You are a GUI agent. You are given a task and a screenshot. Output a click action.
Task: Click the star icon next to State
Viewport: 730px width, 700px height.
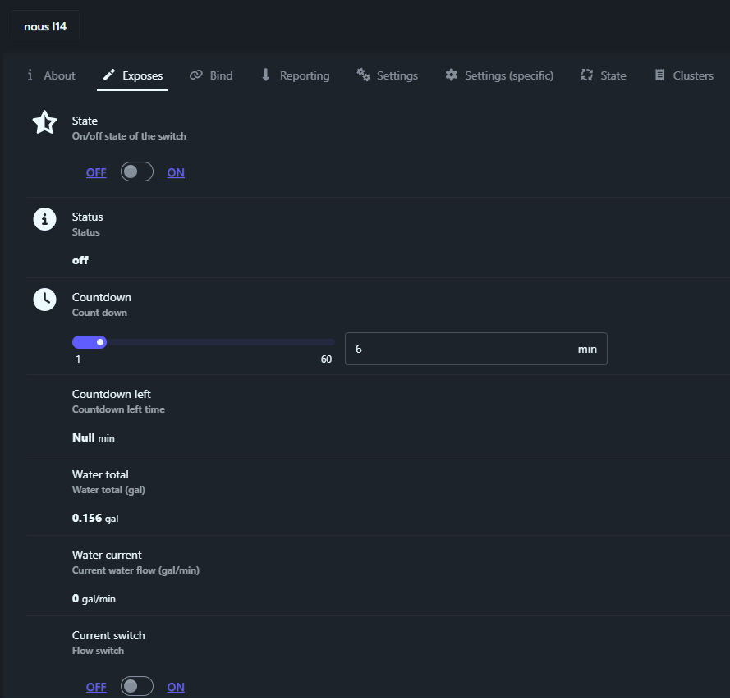click(x=44, y=123)
